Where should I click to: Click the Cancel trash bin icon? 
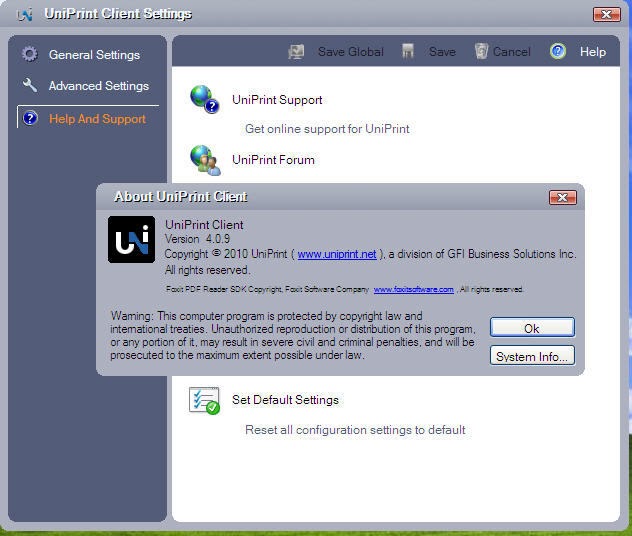(x=481, y=51)
